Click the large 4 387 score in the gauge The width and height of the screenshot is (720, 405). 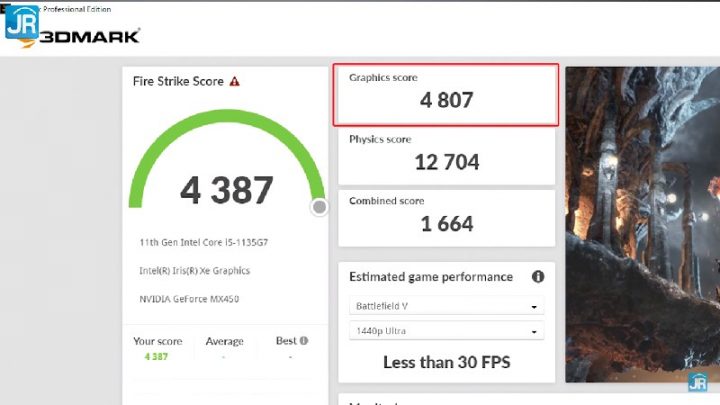point(226,190)
